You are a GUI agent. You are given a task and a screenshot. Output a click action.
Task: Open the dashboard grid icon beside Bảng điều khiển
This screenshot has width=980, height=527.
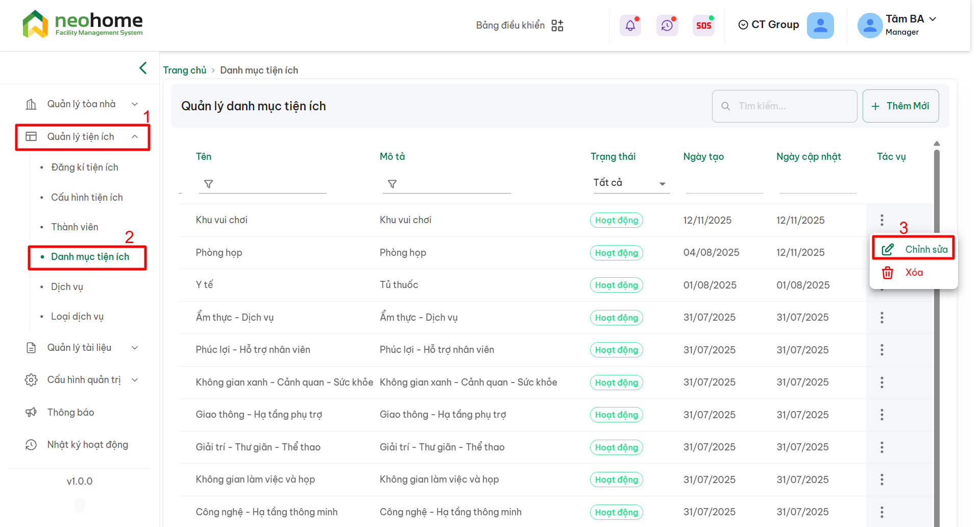click(x=557, y=26)
